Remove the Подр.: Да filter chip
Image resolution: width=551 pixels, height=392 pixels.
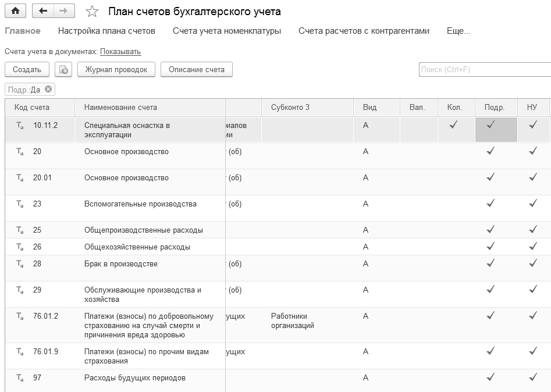[x=48, y=90]
